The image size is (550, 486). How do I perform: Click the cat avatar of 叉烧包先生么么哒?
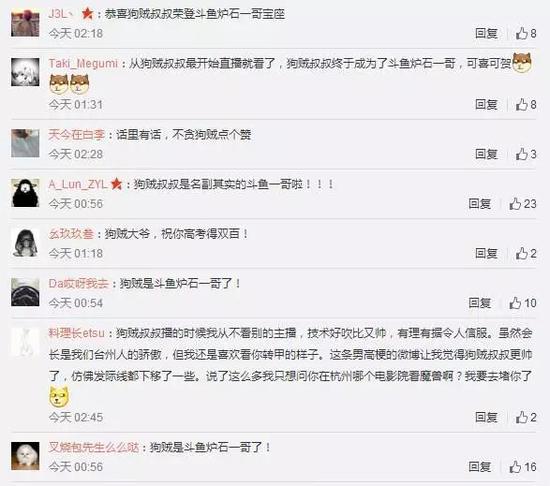coord(25,456)
